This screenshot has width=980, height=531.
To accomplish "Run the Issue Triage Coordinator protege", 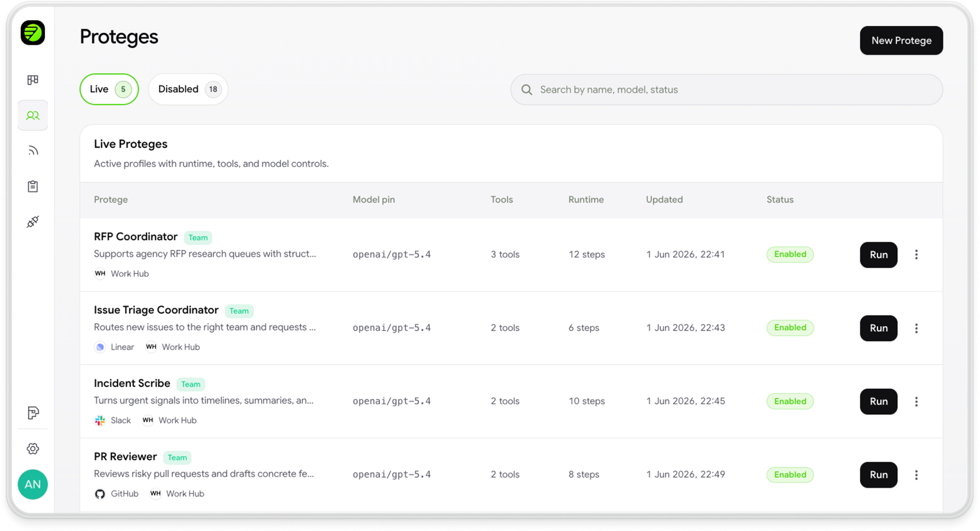I will [879, 328].
